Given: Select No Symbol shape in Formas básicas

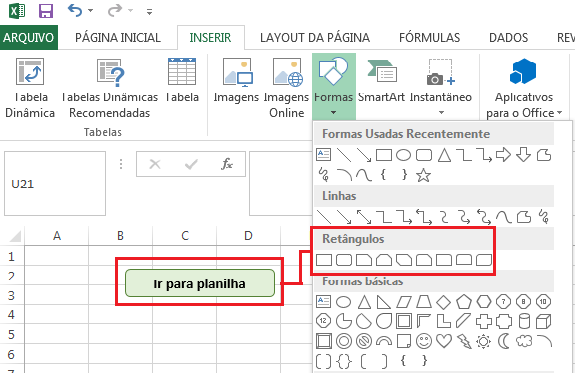Looking at the screenshot, I should point(364,341).
